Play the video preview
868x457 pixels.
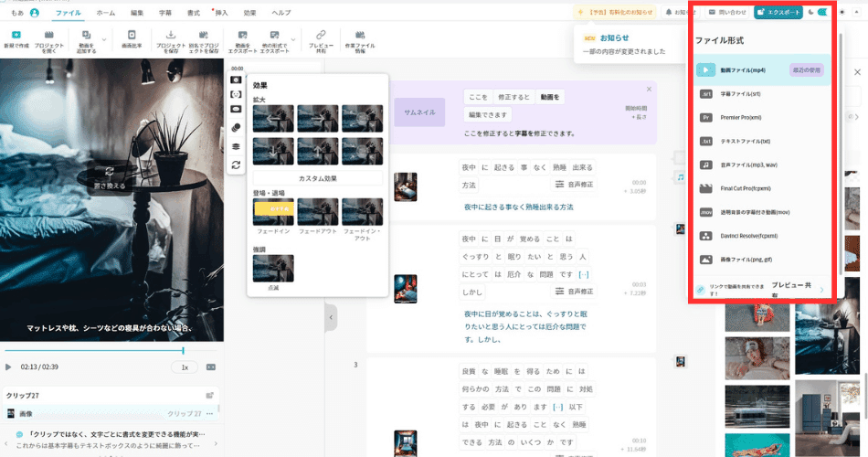pos(8,367)
